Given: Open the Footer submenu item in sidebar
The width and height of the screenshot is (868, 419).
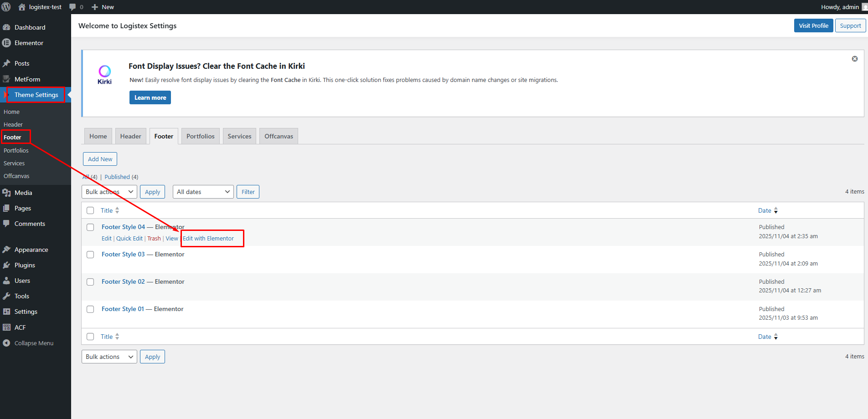Looking at the screenshot, I should pyautogui.click(x=12, y=137).
